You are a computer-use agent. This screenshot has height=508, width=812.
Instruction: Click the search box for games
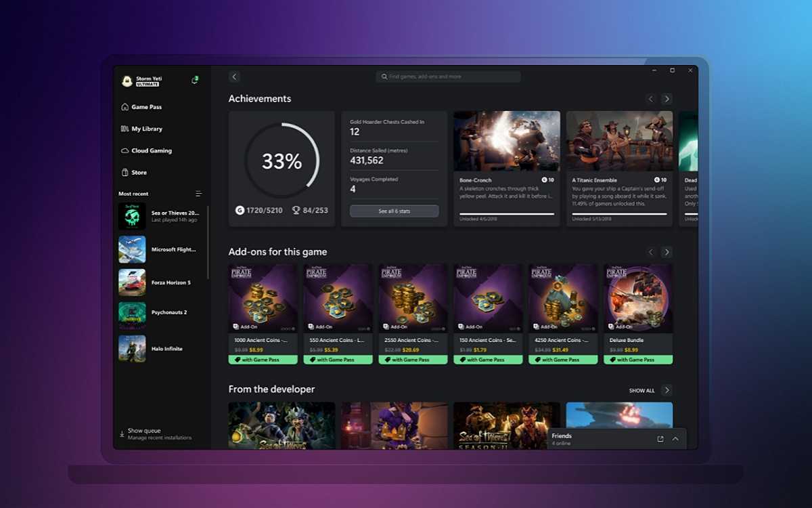pos(448,77)
